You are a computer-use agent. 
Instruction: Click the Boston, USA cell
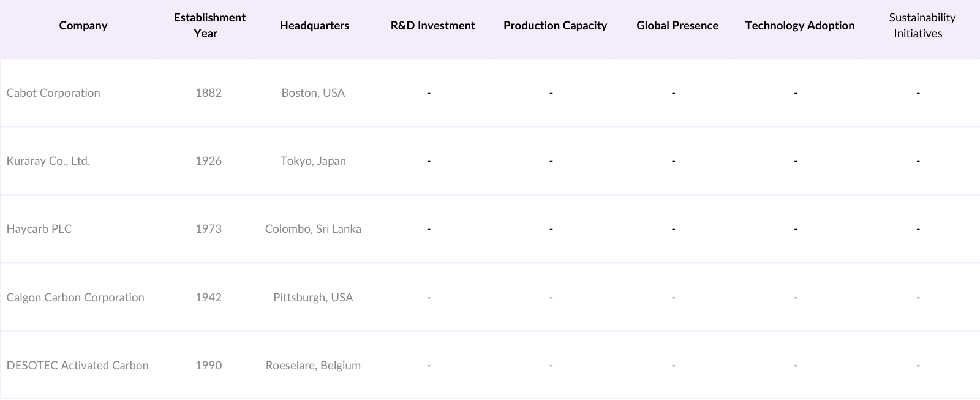point(313,92)
